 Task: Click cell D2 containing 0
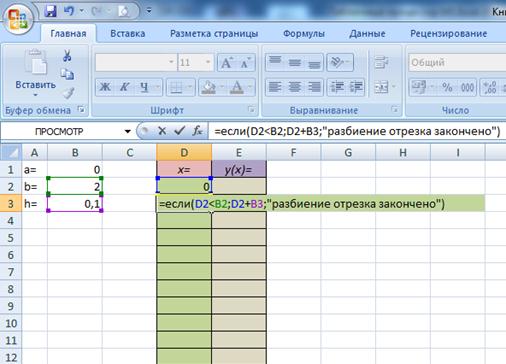184,186
